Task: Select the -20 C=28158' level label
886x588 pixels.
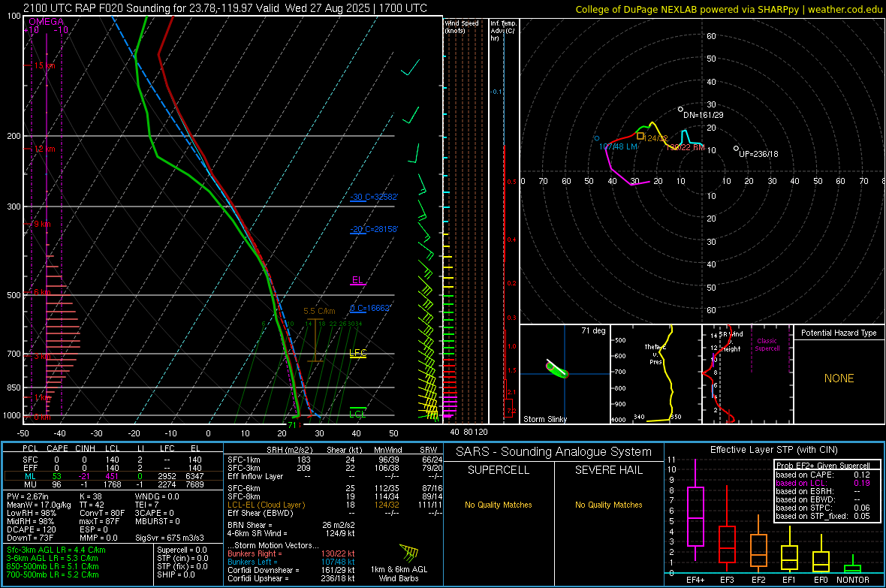Action: [x=374, y=229]
